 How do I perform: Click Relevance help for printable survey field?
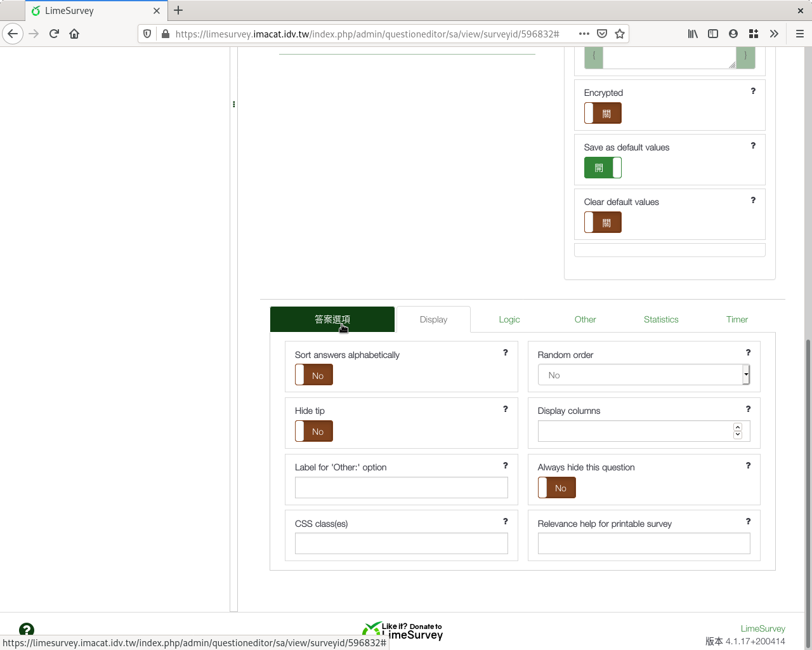tap(644, 543)
